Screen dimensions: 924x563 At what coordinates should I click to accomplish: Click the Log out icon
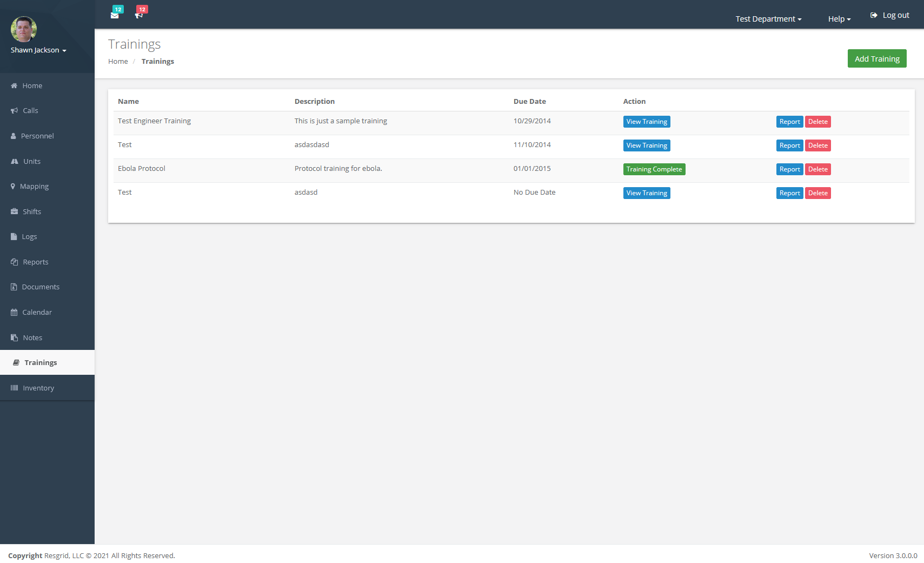tap(874, 15)
